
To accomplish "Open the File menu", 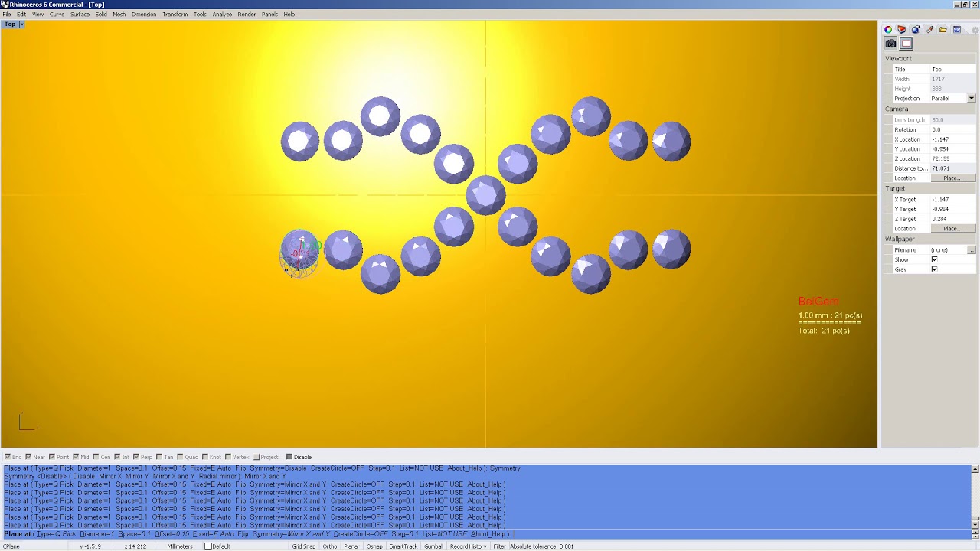I will coord(7,15).
